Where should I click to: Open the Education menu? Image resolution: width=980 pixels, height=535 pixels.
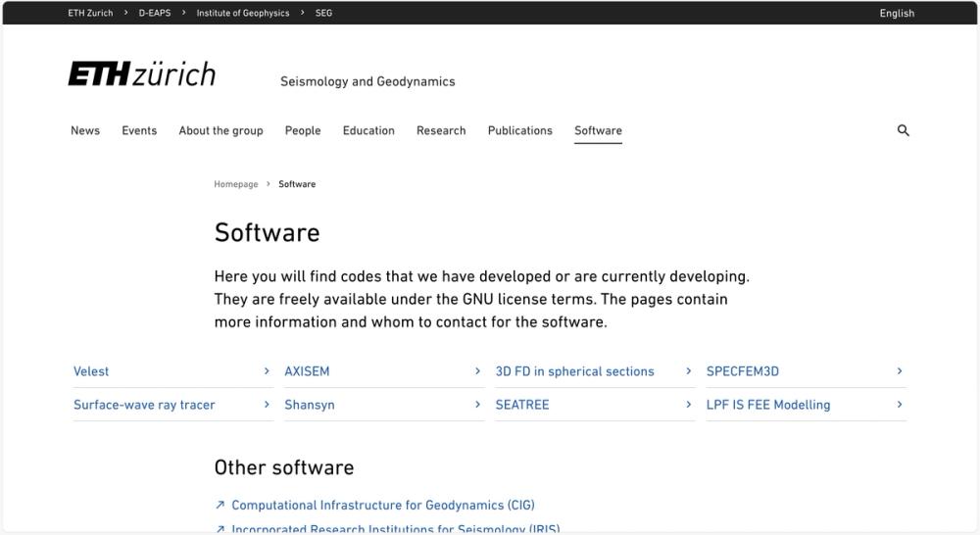(368, 130)
